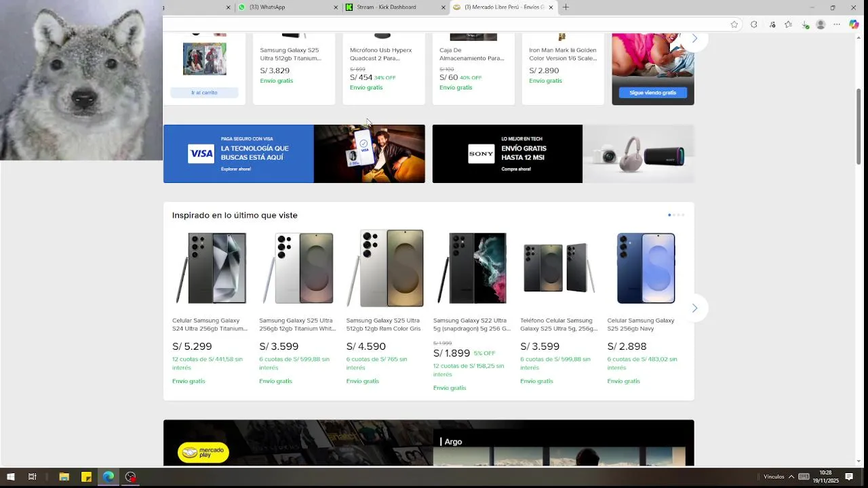The height and width of the screenshot is (488, 868).
Task: Click the Galaxy S25 Navy product image
Action: pos(646,268)
